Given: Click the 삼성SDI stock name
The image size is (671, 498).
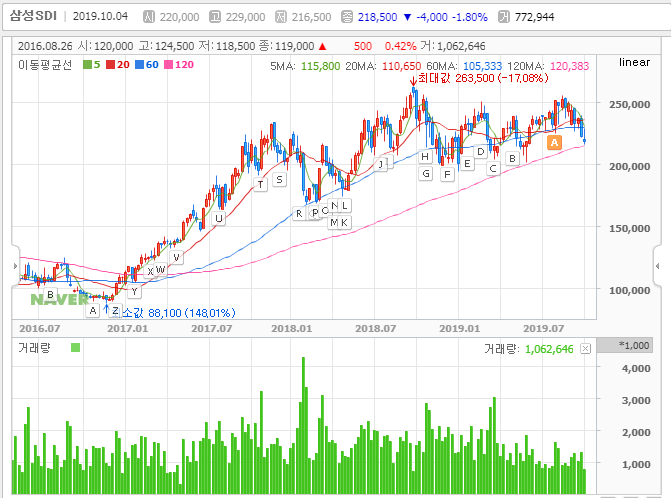Looking at the screenshot, I should [33, 16].
